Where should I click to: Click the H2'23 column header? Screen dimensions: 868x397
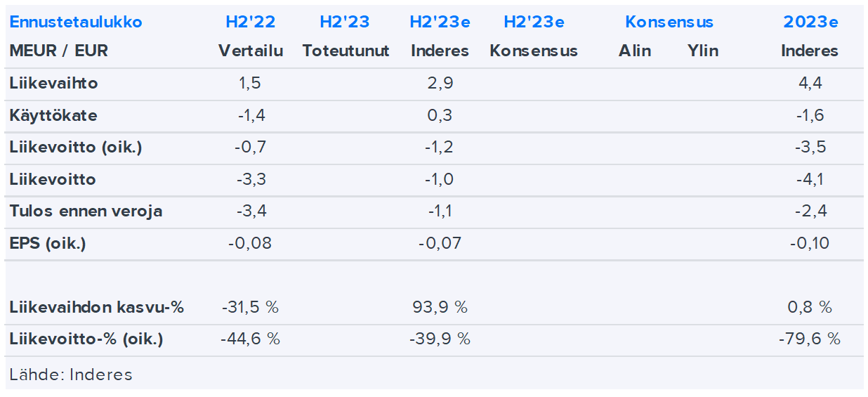344,22
